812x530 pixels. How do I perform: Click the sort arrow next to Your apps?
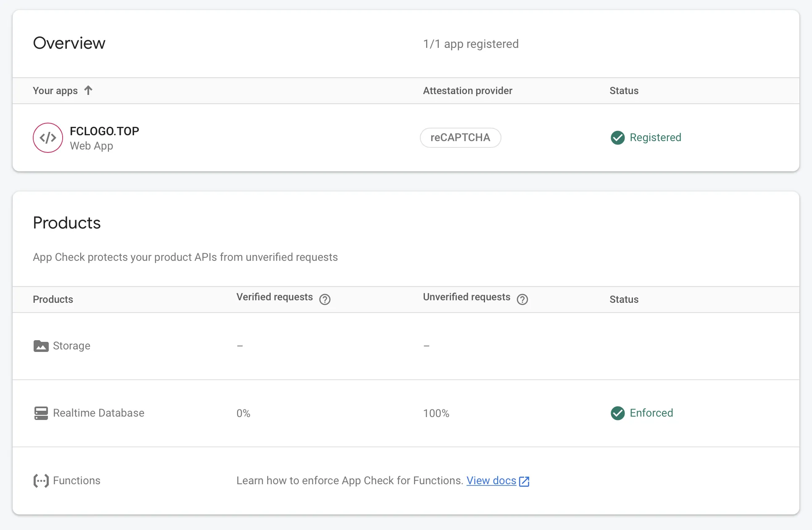click(x=88, y=90)
